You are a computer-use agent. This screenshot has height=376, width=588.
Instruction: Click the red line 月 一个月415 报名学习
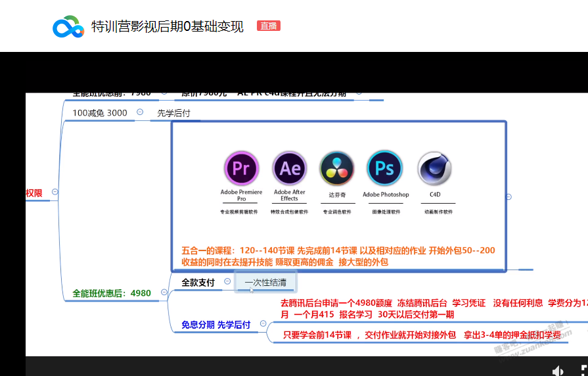(x=367, y=314)
